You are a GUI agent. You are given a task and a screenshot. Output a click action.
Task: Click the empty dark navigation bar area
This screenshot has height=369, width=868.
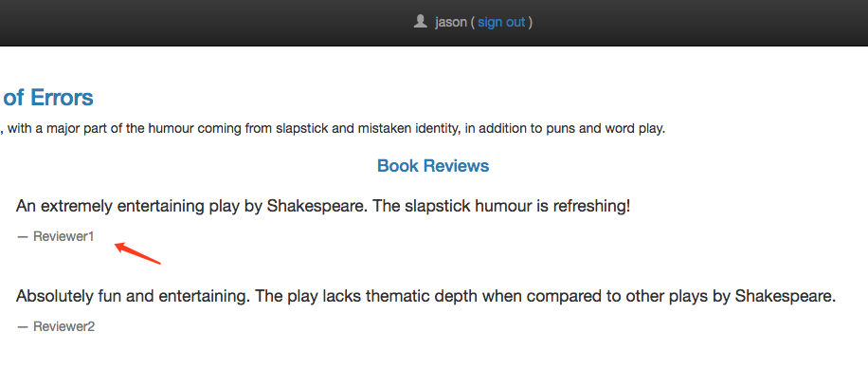click(193, 22)
